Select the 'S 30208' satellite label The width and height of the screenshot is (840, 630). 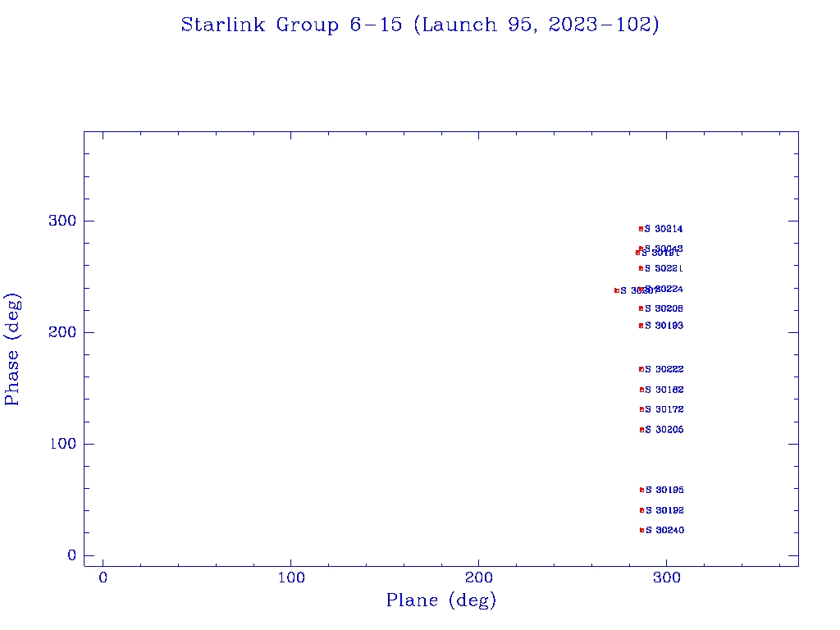point(664,308)
